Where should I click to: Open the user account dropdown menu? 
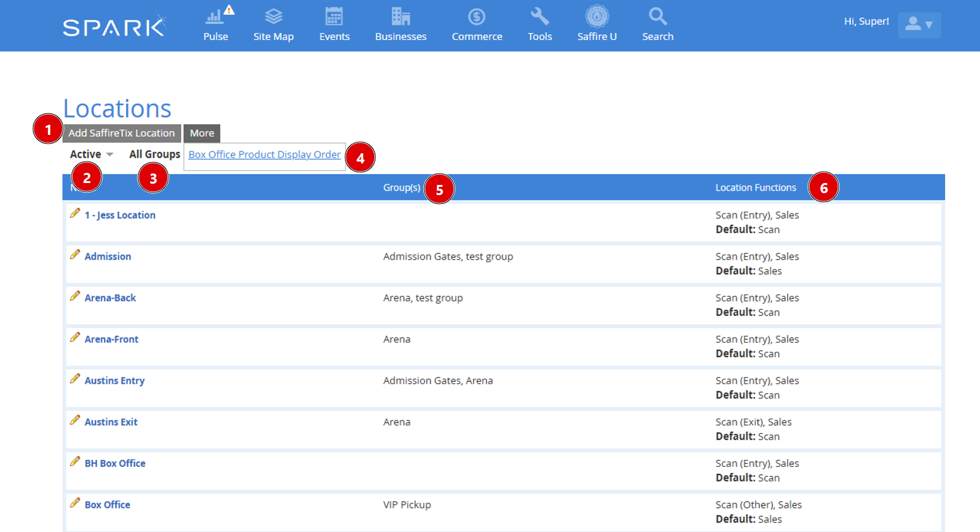tap(919, 25)
